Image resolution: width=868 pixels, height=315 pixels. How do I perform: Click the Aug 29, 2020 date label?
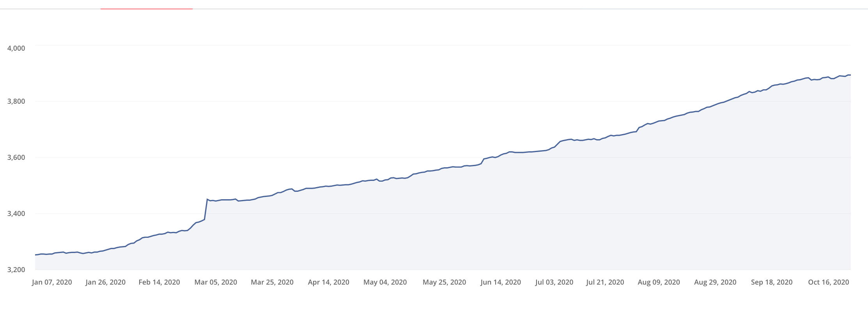(715, 282)
